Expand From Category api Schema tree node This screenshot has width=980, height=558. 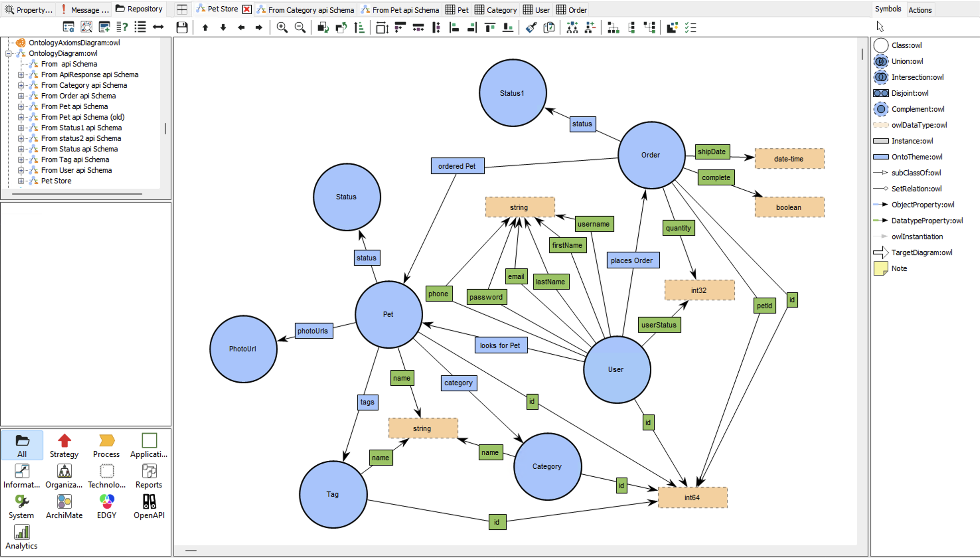21,85
